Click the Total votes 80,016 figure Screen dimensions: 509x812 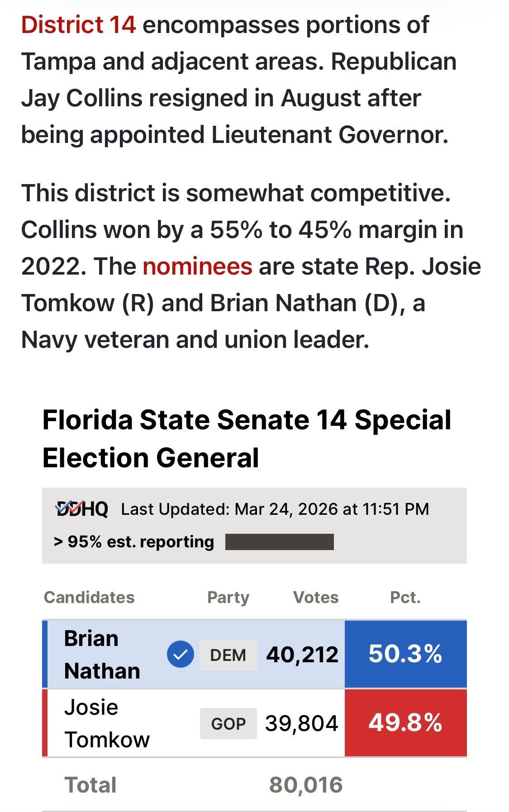(306, 785)
